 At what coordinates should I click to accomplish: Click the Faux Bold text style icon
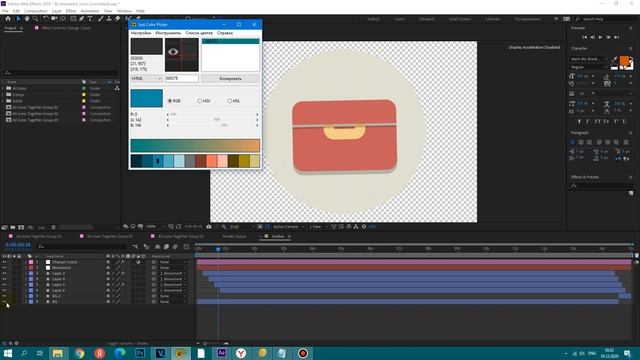[579, 122]
